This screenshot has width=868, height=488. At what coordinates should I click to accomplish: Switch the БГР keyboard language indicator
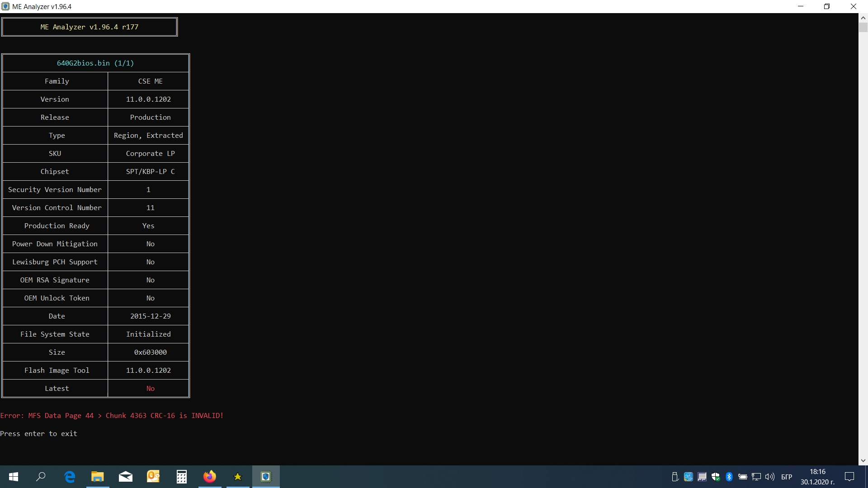pyautogui.click(x=787, y=477)
